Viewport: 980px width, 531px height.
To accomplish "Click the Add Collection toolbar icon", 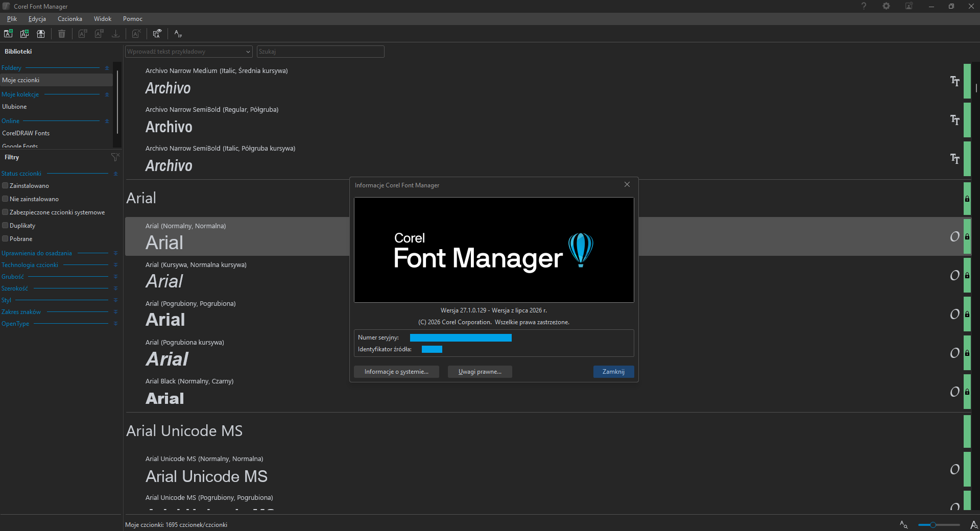I will tap(25, 34).
